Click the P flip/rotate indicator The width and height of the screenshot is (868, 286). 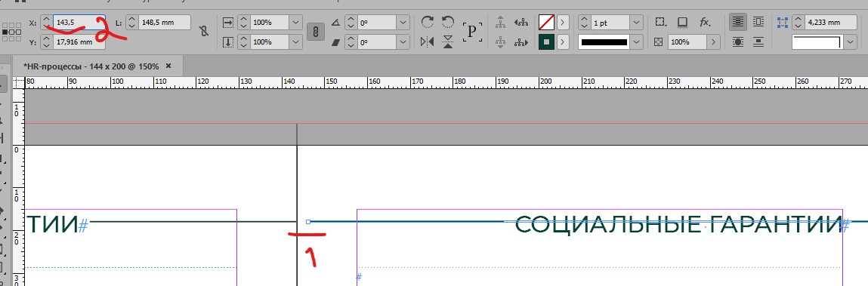pyautogui.click(x=472, y=32)
